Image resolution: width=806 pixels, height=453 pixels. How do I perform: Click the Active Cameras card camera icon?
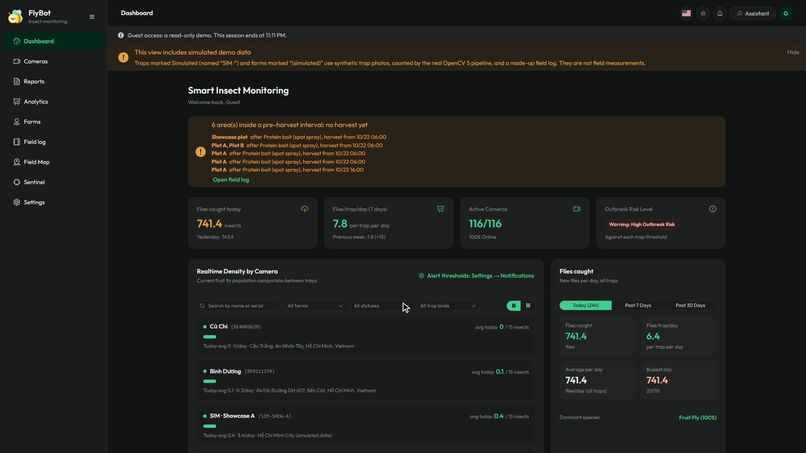[577, 209]
